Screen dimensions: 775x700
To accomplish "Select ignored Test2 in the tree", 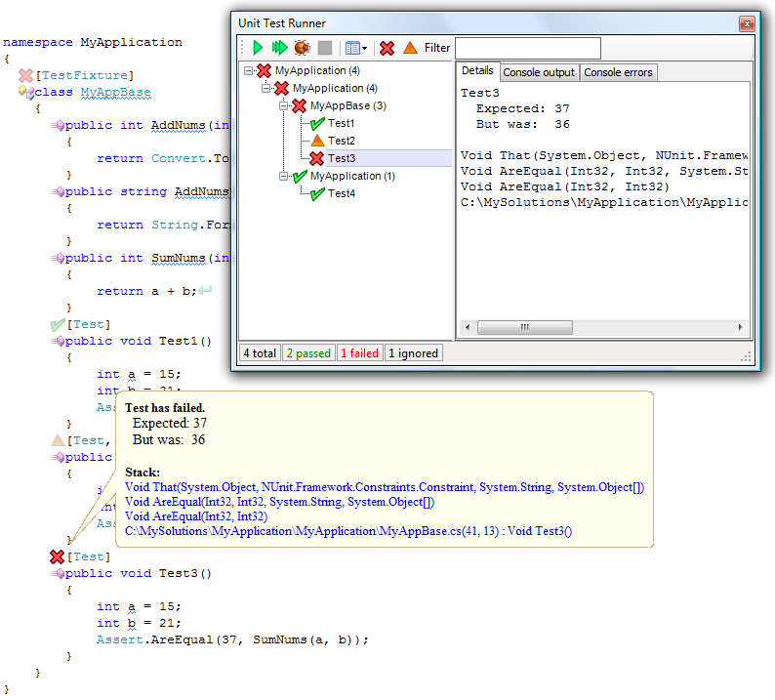I will (341, 142).
